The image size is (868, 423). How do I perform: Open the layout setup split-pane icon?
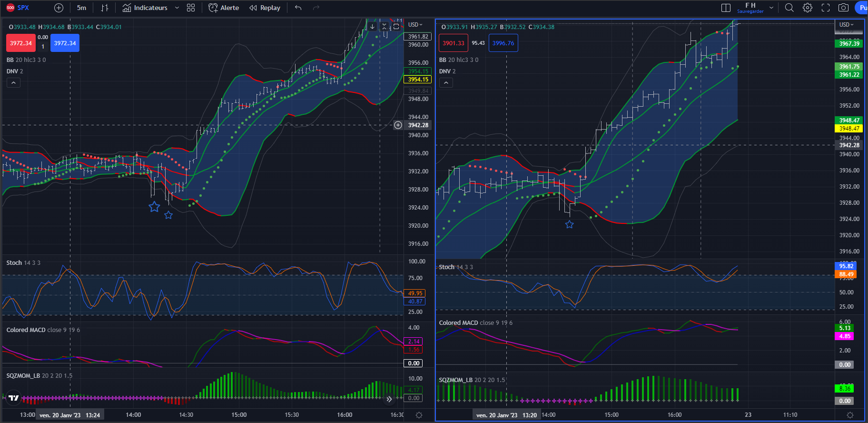pyautogui.click(x=726, y=8)
